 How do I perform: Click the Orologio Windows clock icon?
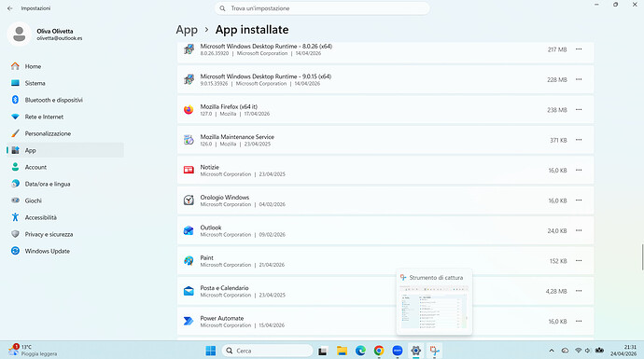tap(189, 200)
